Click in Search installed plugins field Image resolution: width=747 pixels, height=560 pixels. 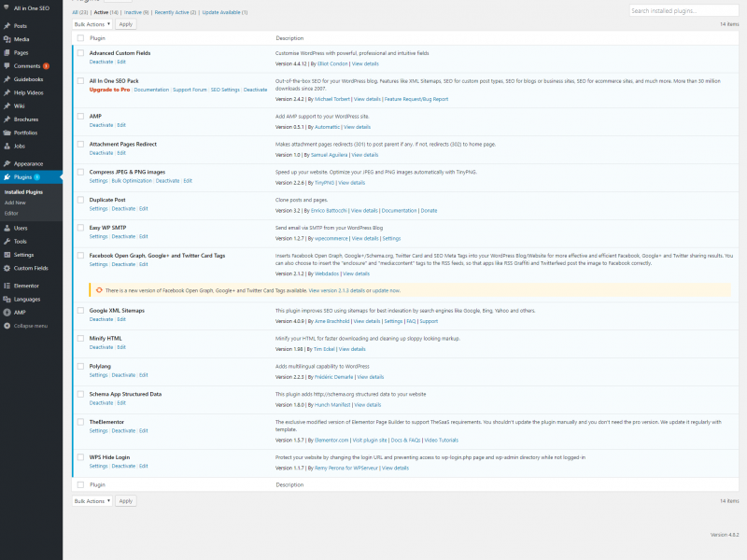684,10
